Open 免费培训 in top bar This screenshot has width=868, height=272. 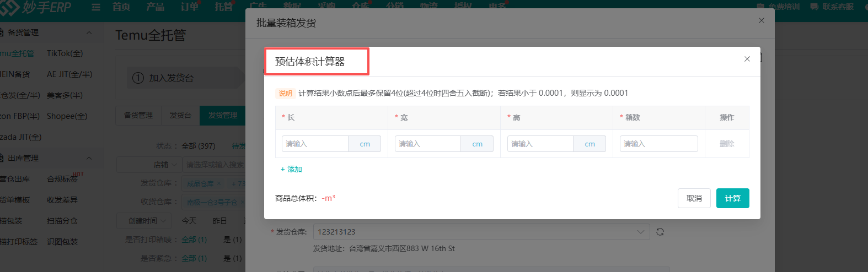[778, 7]
